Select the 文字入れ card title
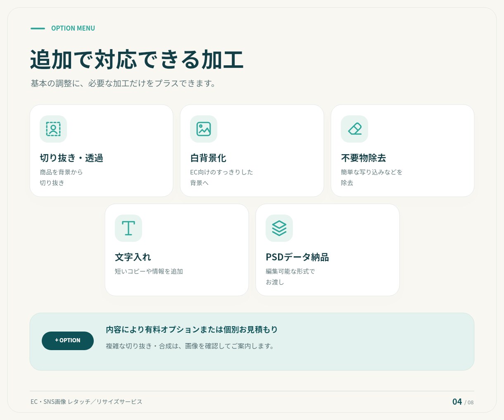This screenshot has width=504, height=420. (x=133, y=257)
